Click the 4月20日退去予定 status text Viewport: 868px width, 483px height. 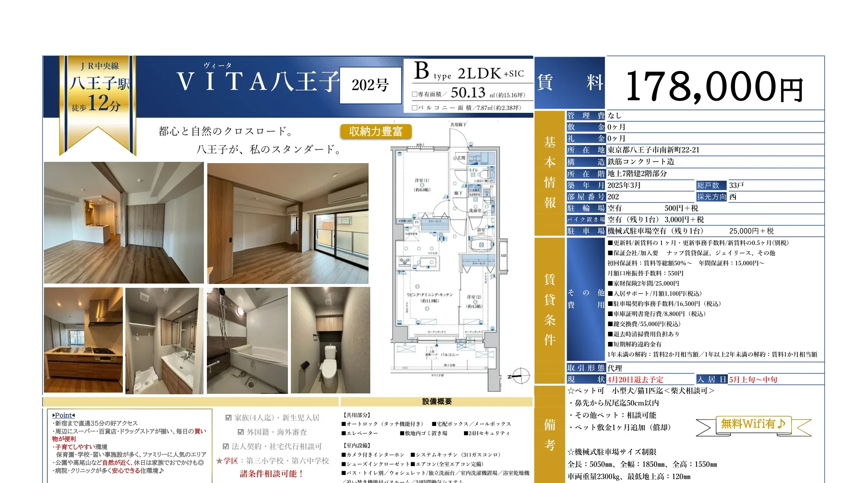pos(635,380)
